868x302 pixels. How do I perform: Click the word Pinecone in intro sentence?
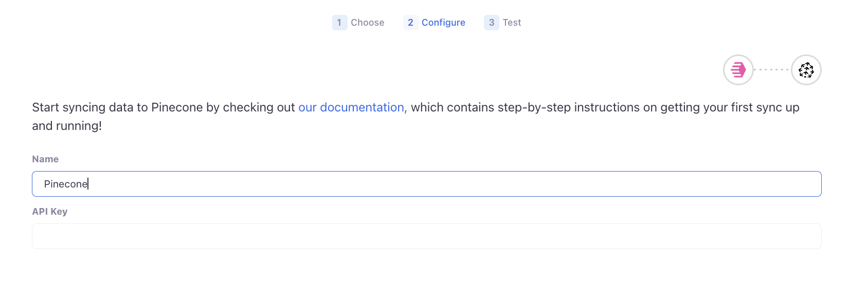[x=177, y=107]
